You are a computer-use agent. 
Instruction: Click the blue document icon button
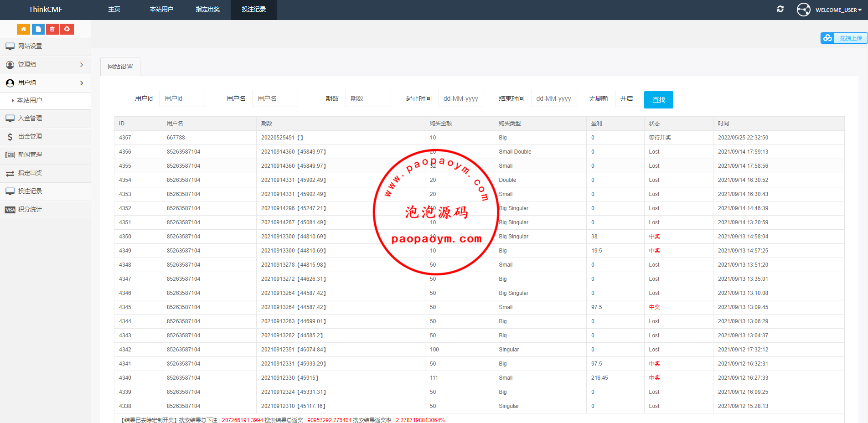[38, 29]
